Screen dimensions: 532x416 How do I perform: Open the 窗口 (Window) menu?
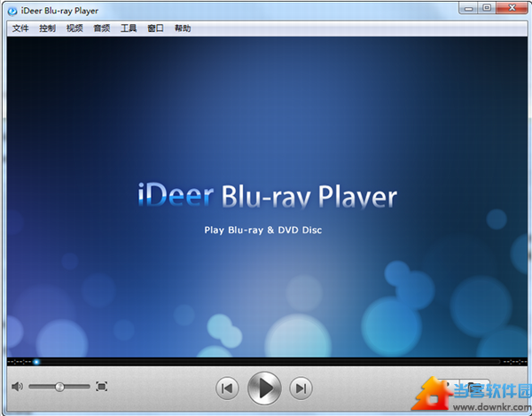point(155,28)
